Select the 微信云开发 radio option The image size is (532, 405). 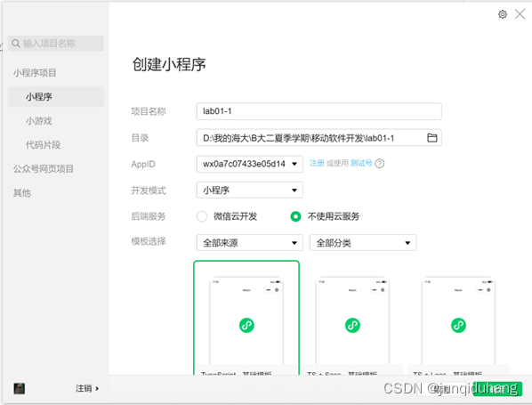(x=202, y=216)
